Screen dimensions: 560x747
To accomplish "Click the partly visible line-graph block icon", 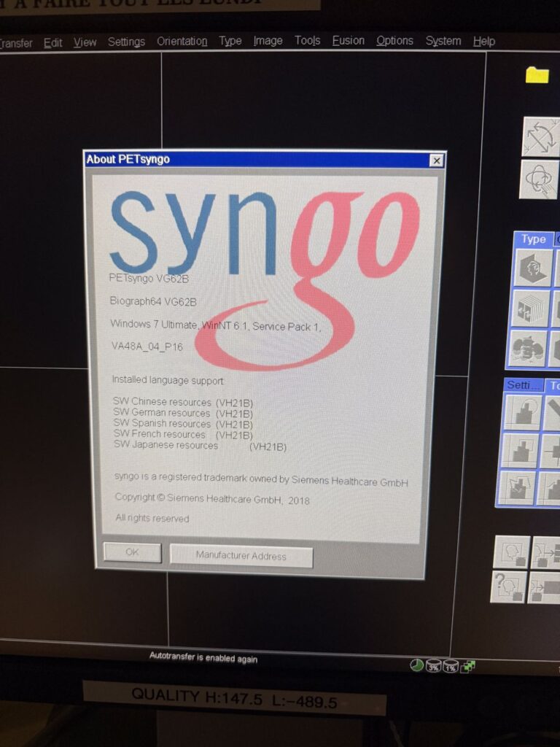I will (x=548, y=489).
